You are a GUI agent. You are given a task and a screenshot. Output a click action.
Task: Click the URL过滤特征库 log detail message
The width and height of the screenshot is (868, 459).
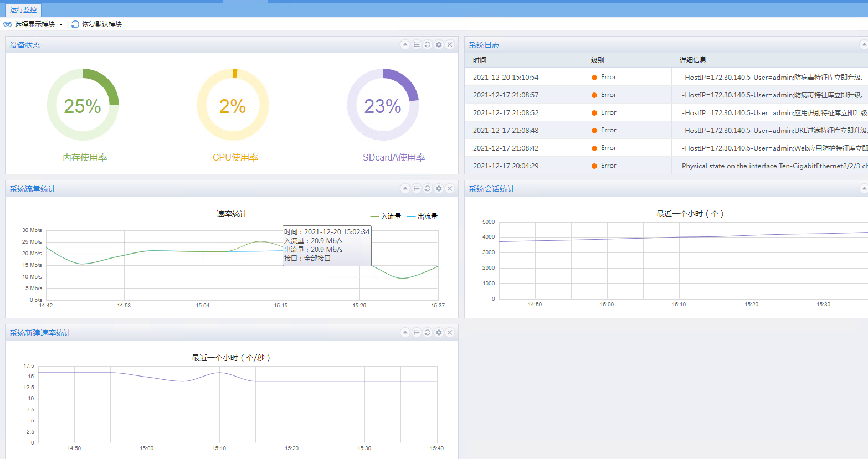[x=775, y=131]
